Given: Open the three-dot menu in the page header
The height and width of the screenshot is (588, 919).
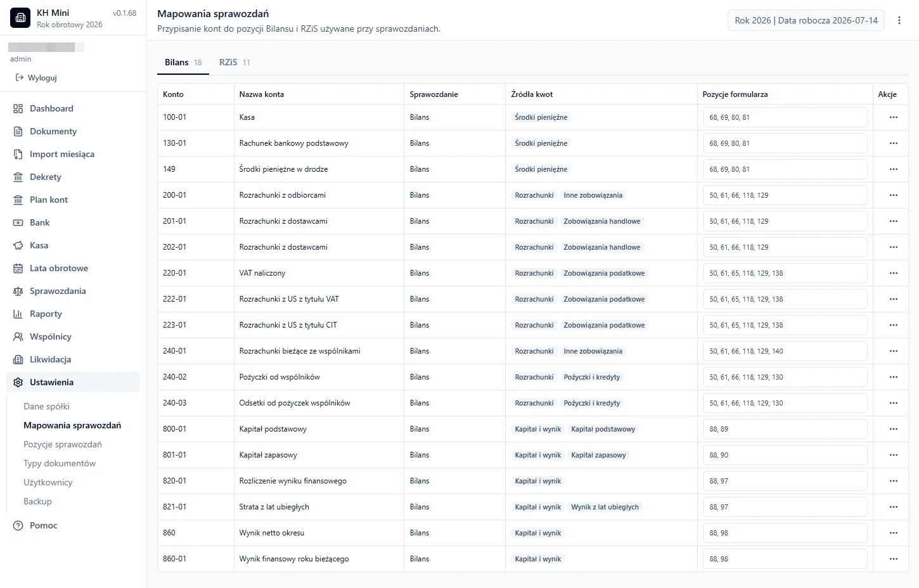Looking at the screenshot, I should [x=899, y=20].
